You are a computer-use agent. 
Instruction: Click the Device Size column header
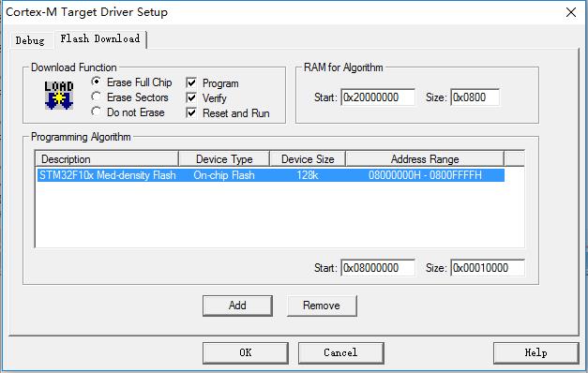click(308, 159)
